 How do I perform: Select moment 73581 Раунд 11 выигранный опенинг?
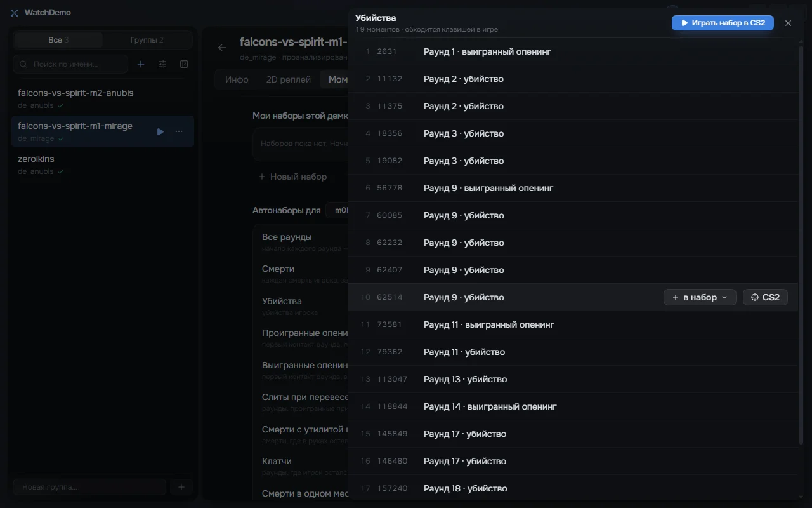(x=573, y=324)
